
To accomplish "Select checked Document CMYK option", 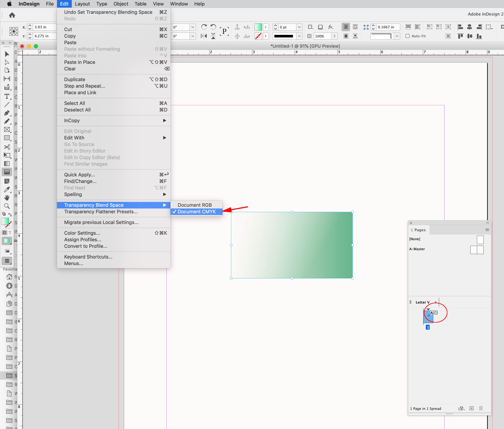I will [197, 212].
